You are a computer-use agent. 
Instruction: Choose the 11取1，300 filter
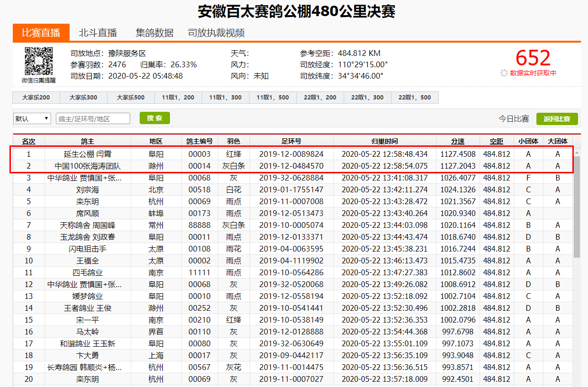click(x=225, y=98)
